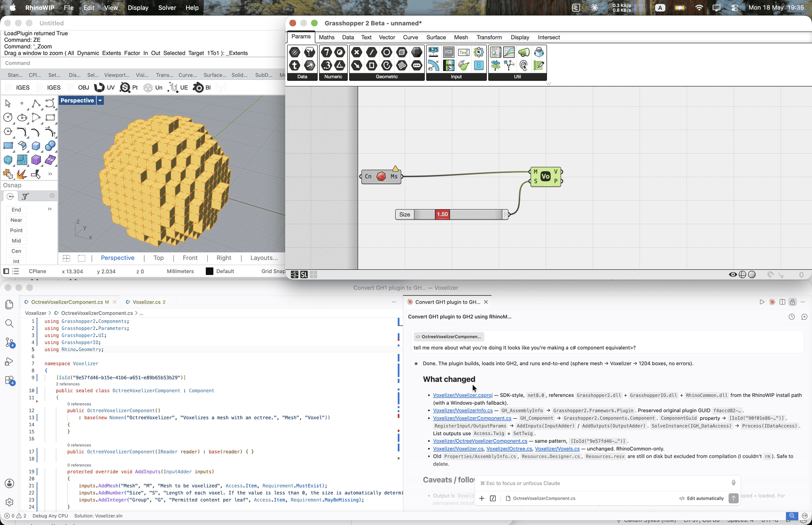Toggle the End osnap option
Screen dimensions: 812x525
[16, 210]
